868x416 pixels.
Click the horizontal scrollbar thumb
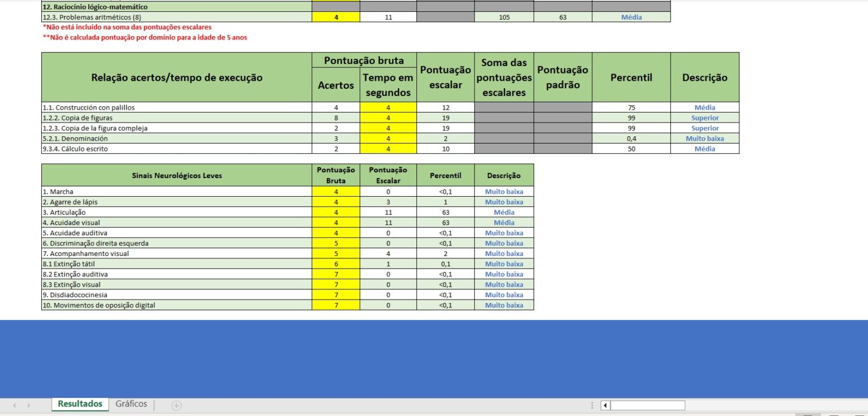(648, 405)
